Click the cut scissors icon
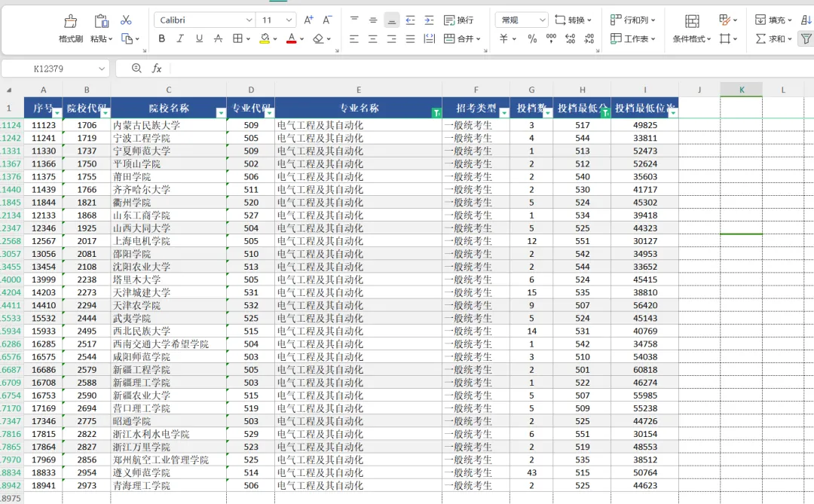The height and width of the screenshot is (504, 814). coord(126,20)
